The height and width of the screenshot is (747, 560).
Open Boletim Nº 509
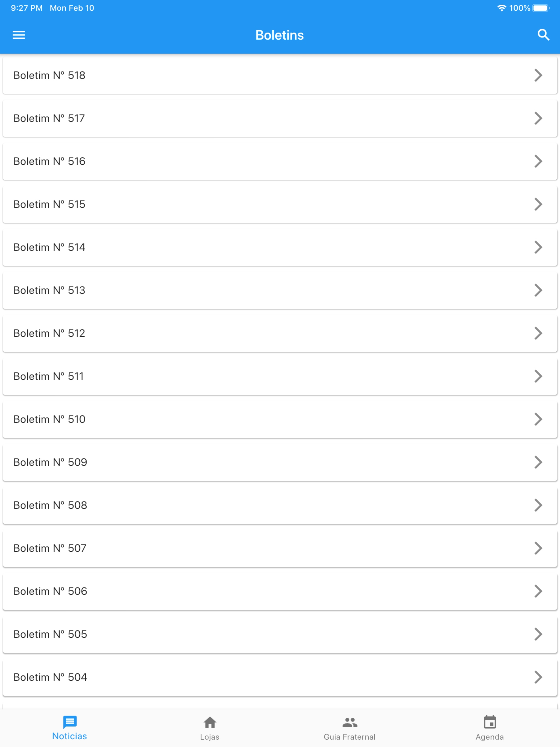(x=280, y=462)
